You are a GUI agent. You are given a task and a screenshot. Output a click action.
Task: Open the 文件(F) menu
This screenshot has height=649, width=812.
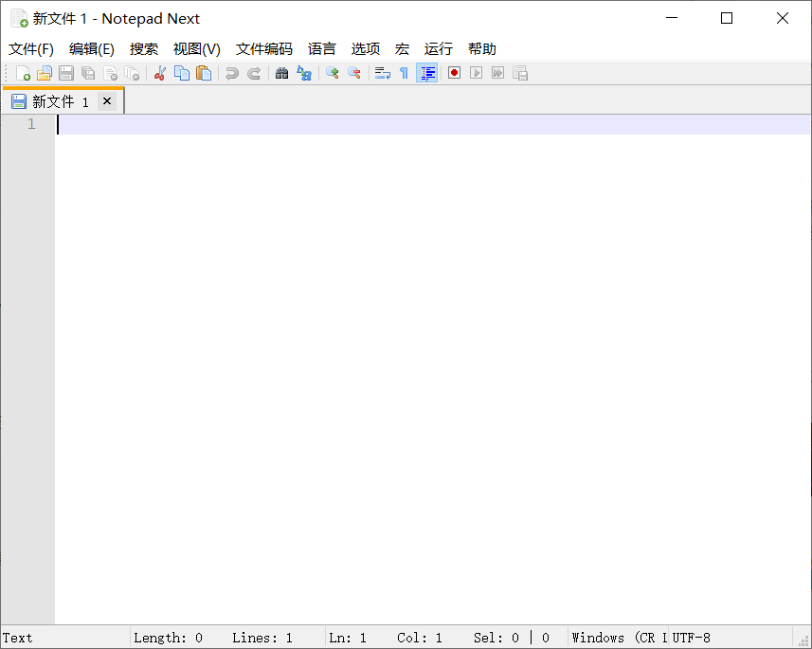point(31,49)
